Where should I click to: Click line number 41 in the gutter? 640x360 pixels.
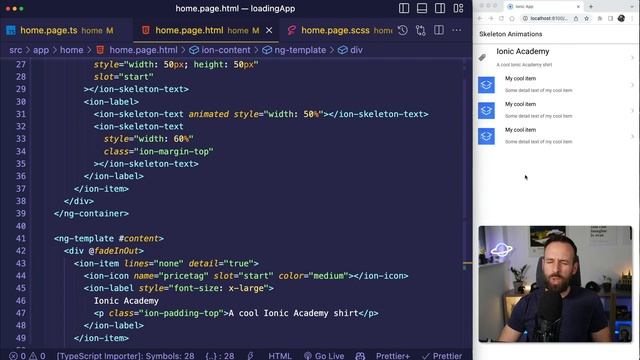coord(21,238)
